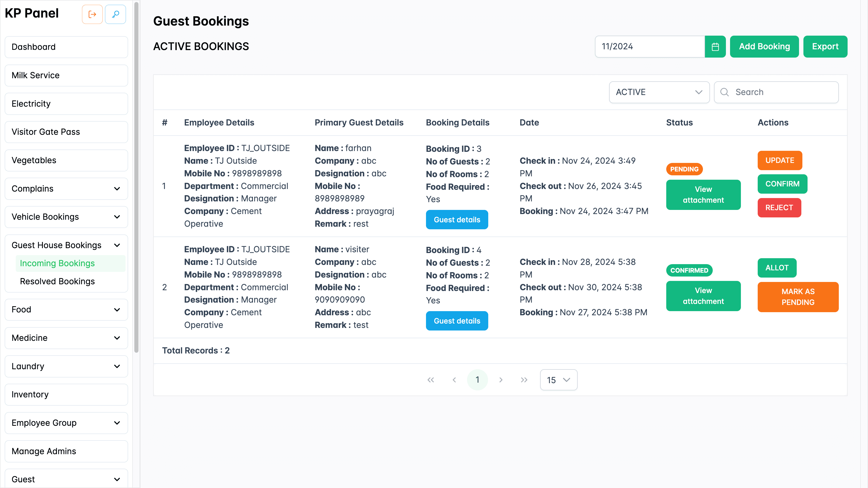Open the ACTIVE status filter dropdown
The width and height of the screenshot is (868, 488).
659,92
